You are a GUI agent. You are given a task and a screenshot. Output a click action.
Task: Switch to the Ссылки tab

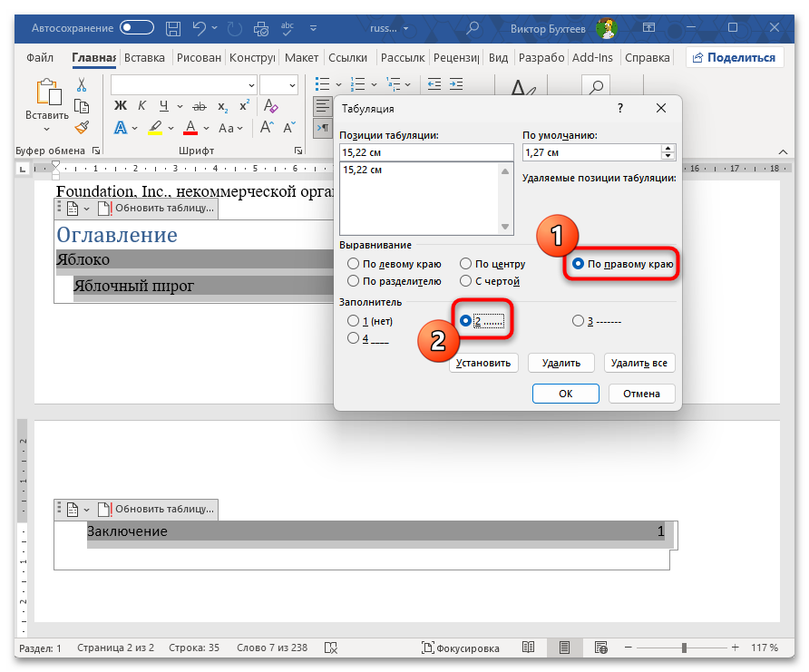(x=347, y=58)
